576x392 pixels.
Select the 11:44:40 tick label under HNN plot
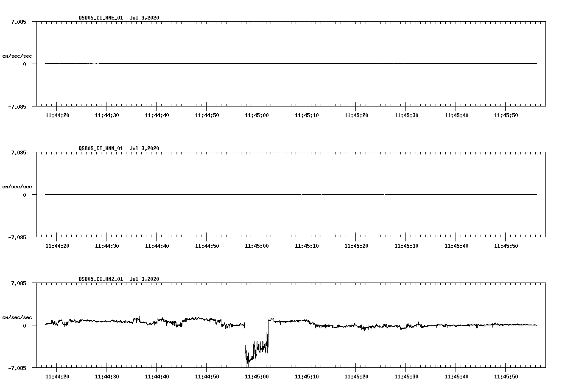[157, 246]
